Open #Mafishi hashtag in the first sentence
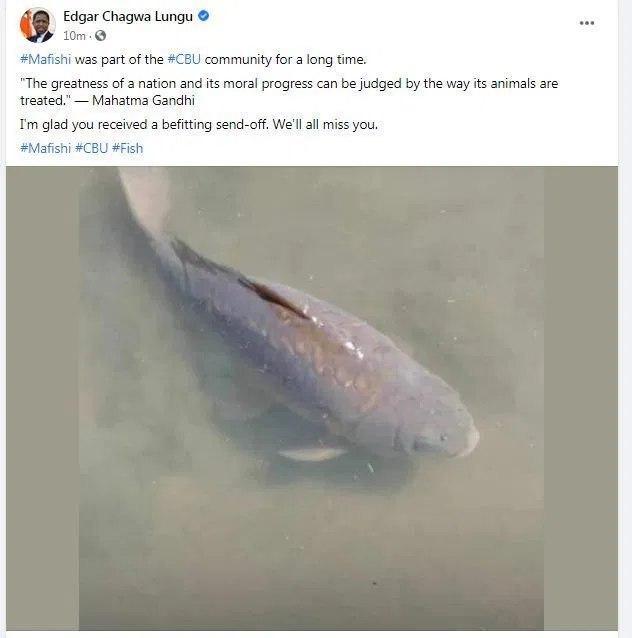632x638 pixels. (46, 59)
